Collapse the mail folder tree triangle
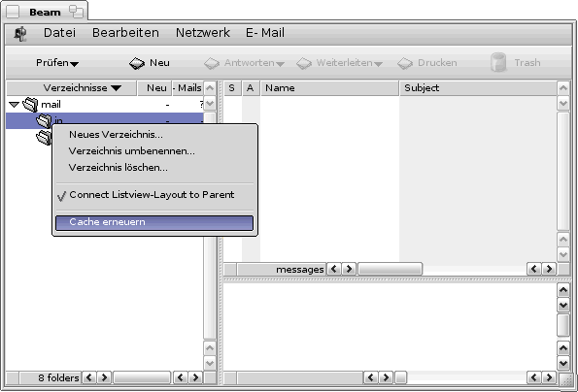Viewport: 578px width, 392px height. (x=14, y=105)
